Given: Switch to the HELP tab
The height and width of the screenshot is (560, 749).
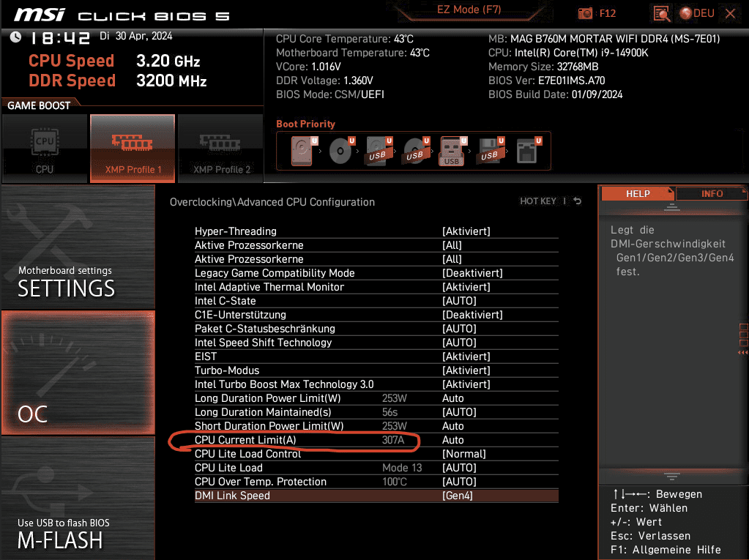Looking at the screenshot, I should pyautogui.click(x=638, y=193).
